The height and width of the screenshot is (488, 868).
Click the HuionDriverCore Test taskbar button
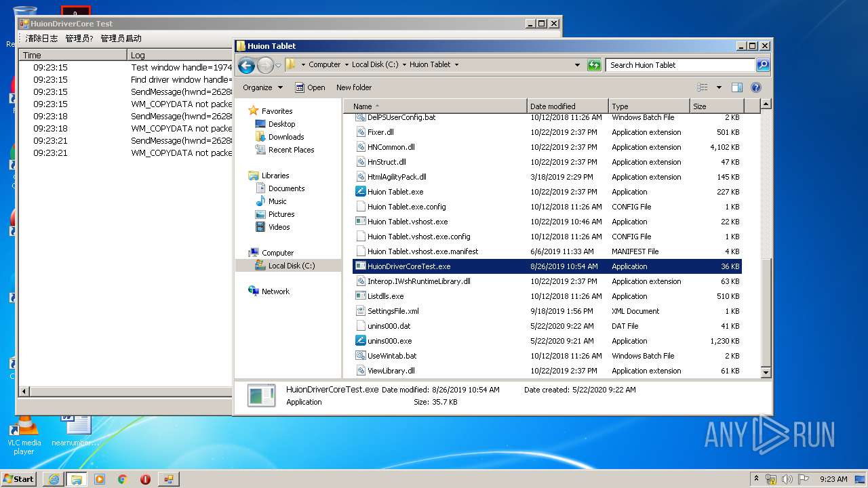point(168,479)
